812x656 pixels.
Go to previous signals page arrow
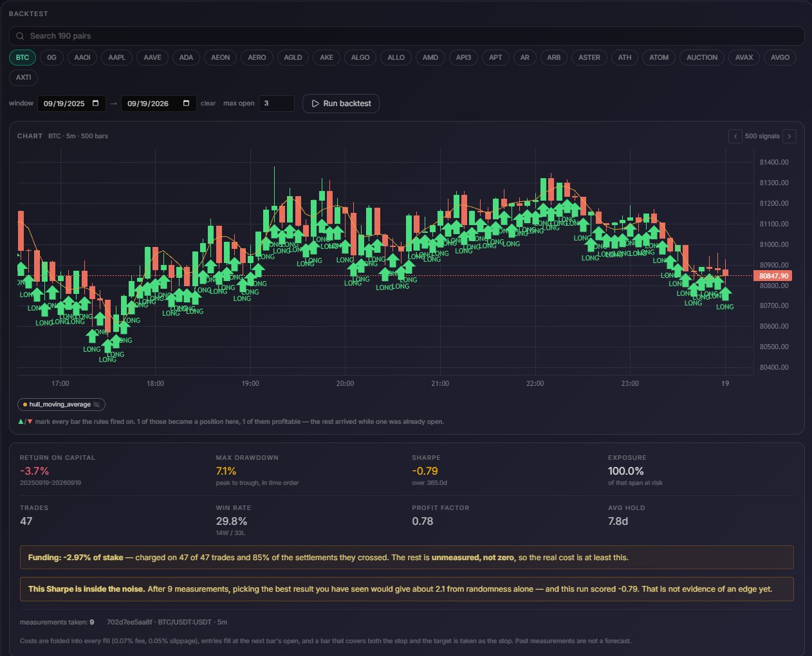coord(735,136)
